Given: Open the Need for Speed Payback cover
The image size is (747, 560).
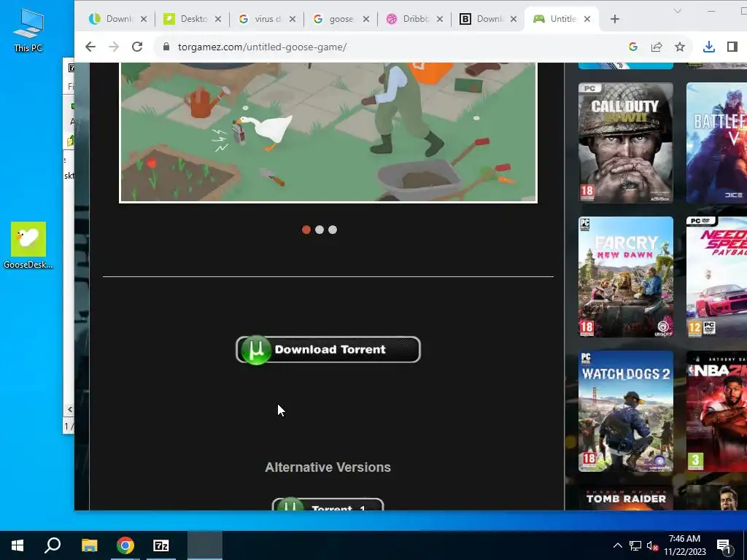Looking at the screenshot, I should click(x=716, y=277).
